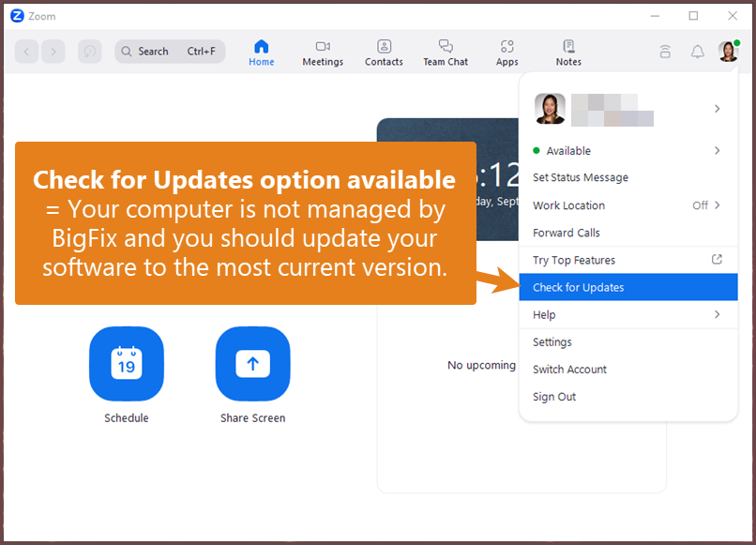Click the back navigation arrow icon

click(x=26, y=52)
